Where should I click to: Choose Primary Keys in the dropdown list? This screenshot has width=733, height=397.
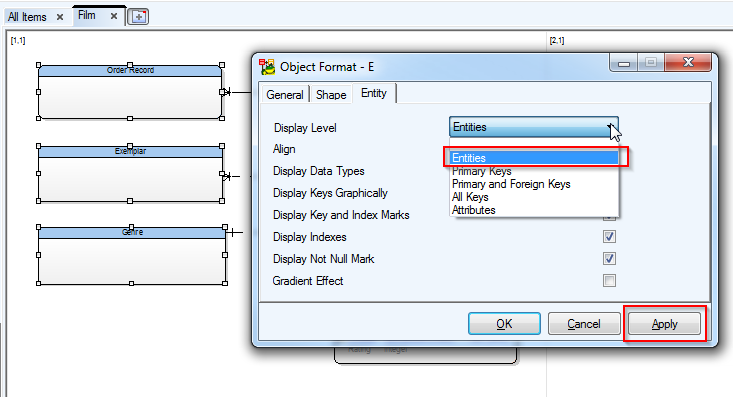(534, 171)
